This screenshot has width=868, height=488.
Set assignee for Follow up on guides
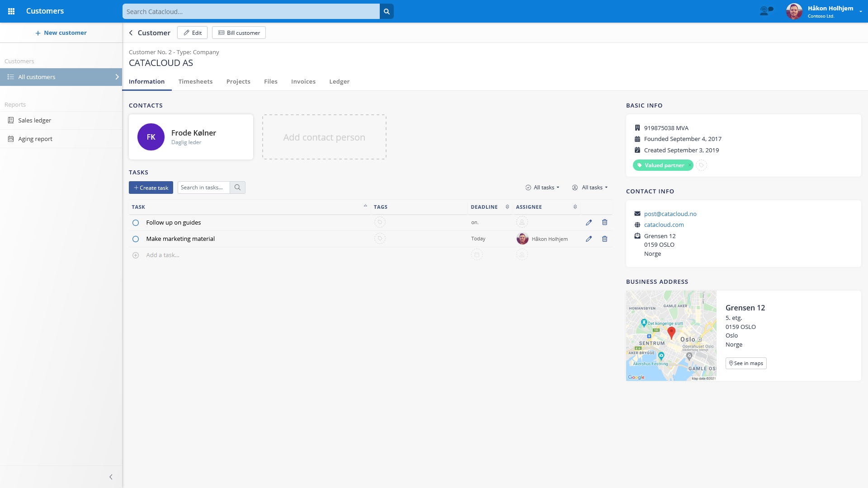(x=522, y=222)
